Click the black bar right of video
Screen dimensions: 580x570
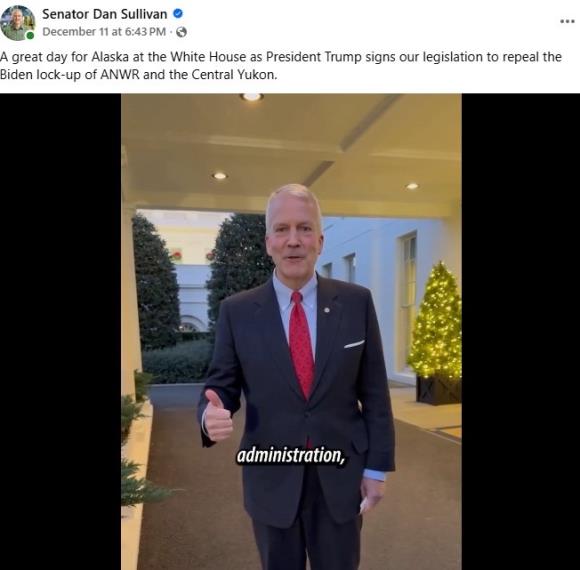(x=520, y=331)
